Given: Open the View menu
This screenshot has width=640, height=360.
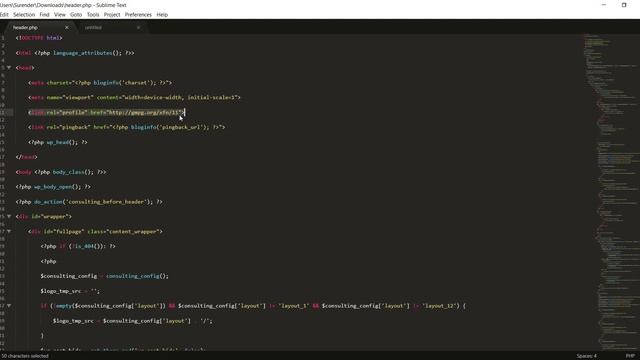Looking at the screenshot, I should click(60, 14).
